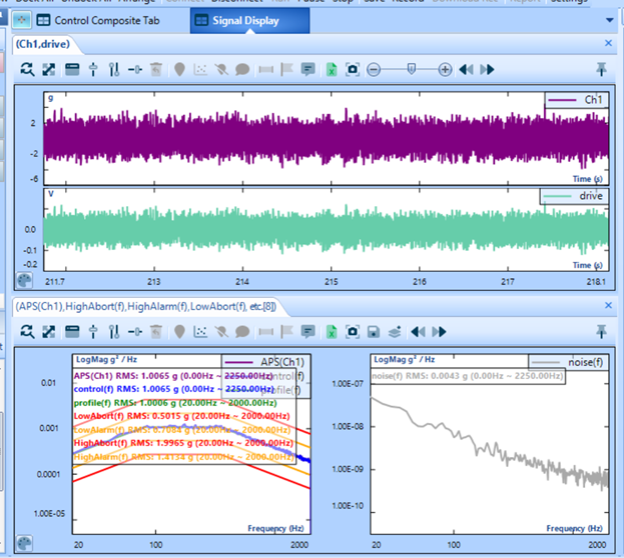The width and height of the screenshot is (624, 558).
Task: Toggle pin on the Ch1,drive panel
Action: pyautogui.click(x=601, y=69)
